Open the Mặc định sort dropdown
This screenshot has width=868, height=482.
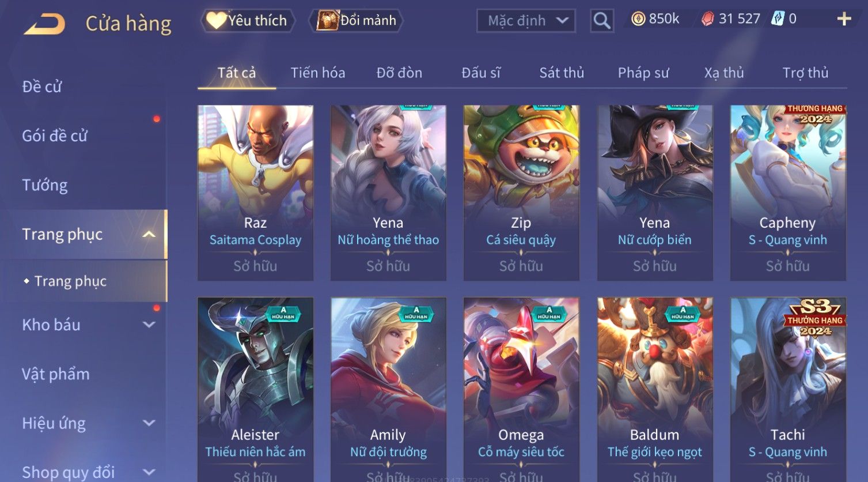(526, 21)
